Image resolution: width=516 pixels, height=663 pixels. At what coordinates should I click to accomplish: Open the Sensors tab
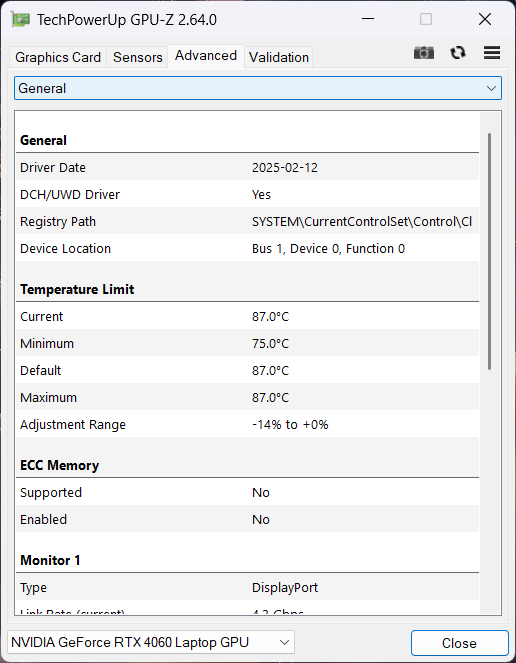[137, 57]
